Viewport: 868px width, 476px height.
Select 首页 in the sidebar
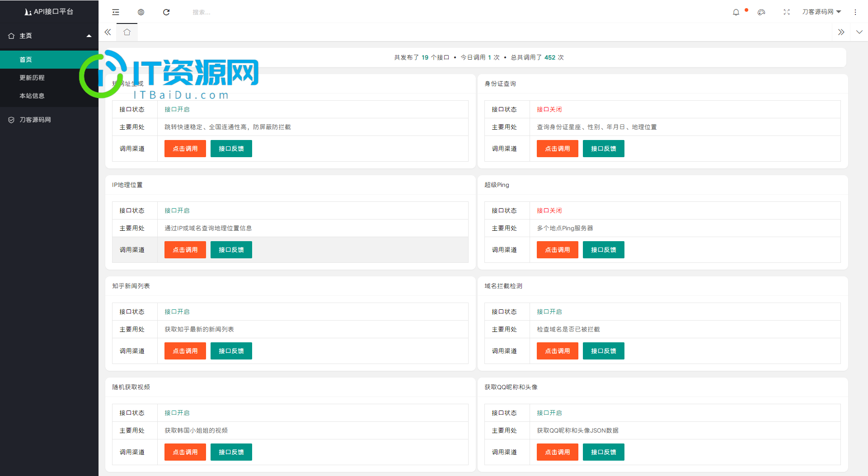(x=49, y=60)
